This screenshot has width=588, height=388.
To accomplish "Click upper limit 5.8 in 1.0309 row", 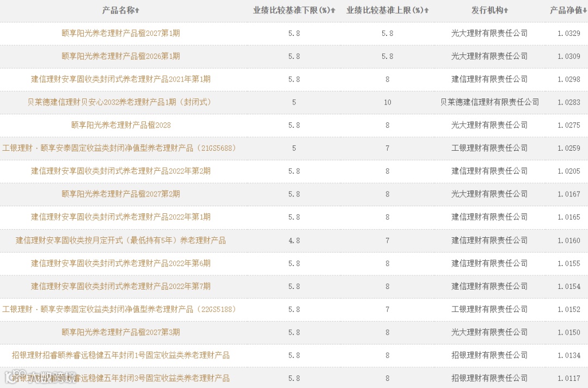I will (388, 56).
